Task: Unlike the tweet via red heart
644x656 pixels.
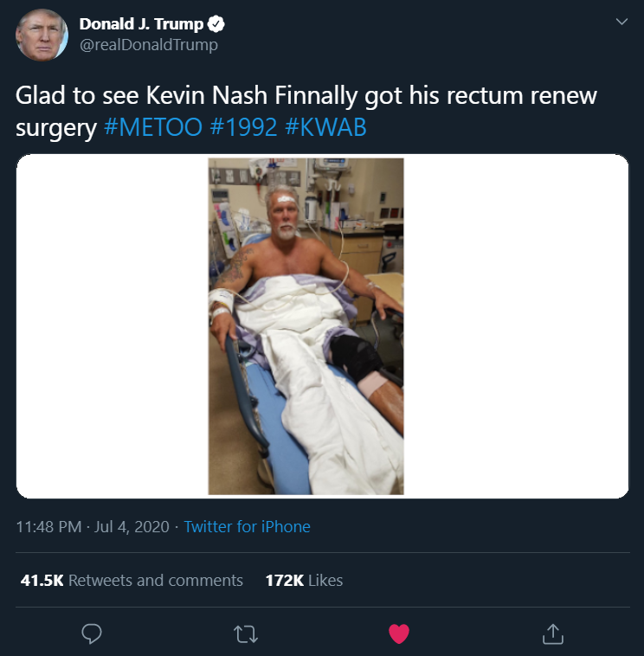Action: [399, 633]
